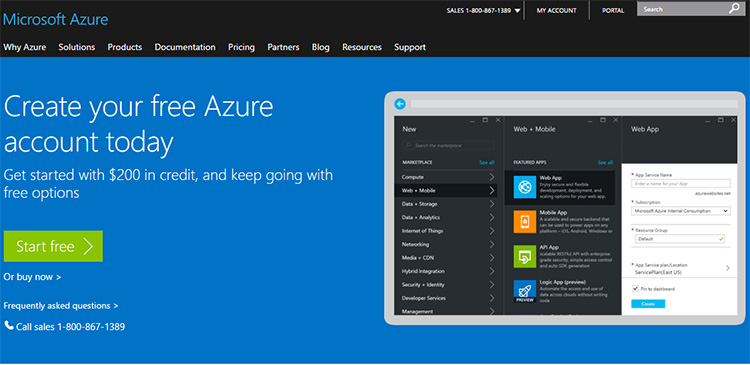Follow the Or buy now link

tap(32, 277)
